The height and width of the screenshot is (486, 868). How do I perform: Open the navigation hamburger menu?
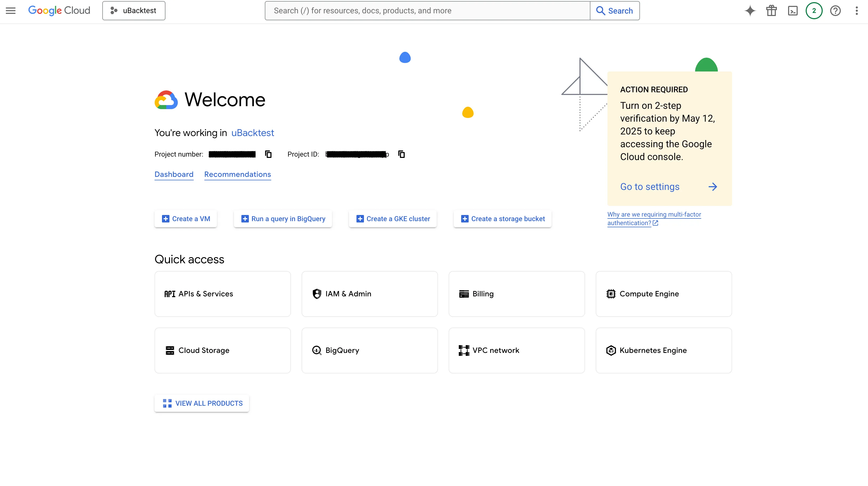click(x=10, y=10)
